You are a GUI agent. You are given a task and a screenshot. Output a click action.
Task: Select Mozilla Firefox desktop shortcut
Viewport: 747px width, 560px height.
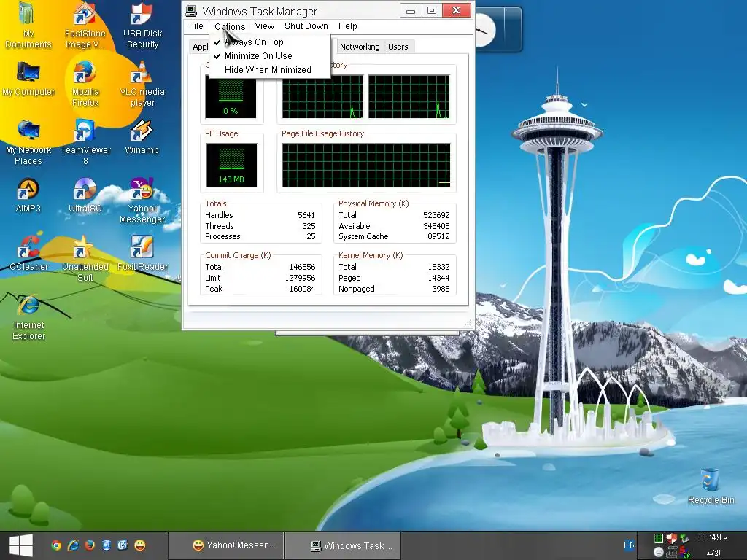tap(85, 84)
